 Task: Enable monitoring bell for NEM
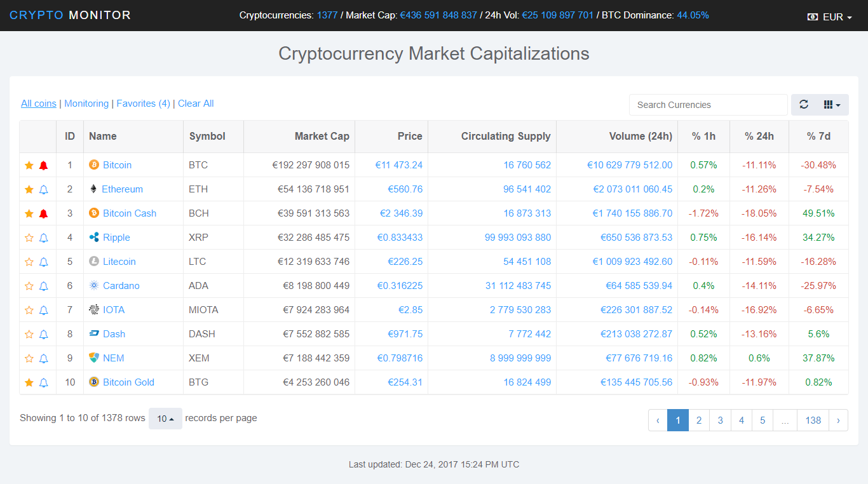(43, 358)
